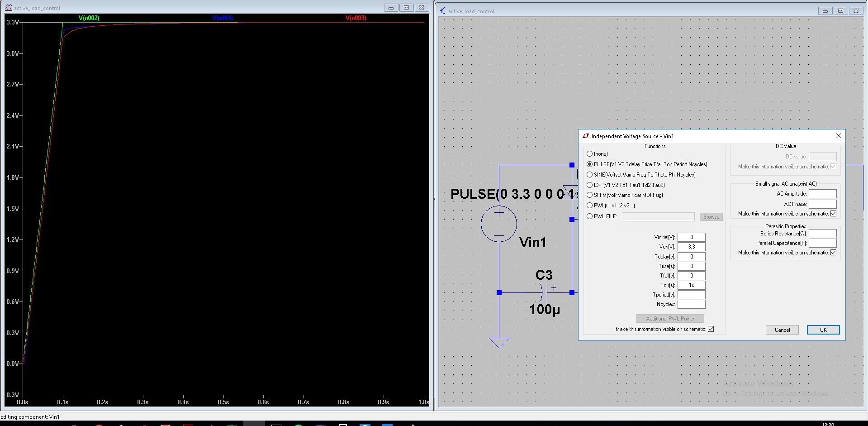Click the Parallel Capacitance field
The width and height of the screenshot is (868, 426).
coord(823,243)
